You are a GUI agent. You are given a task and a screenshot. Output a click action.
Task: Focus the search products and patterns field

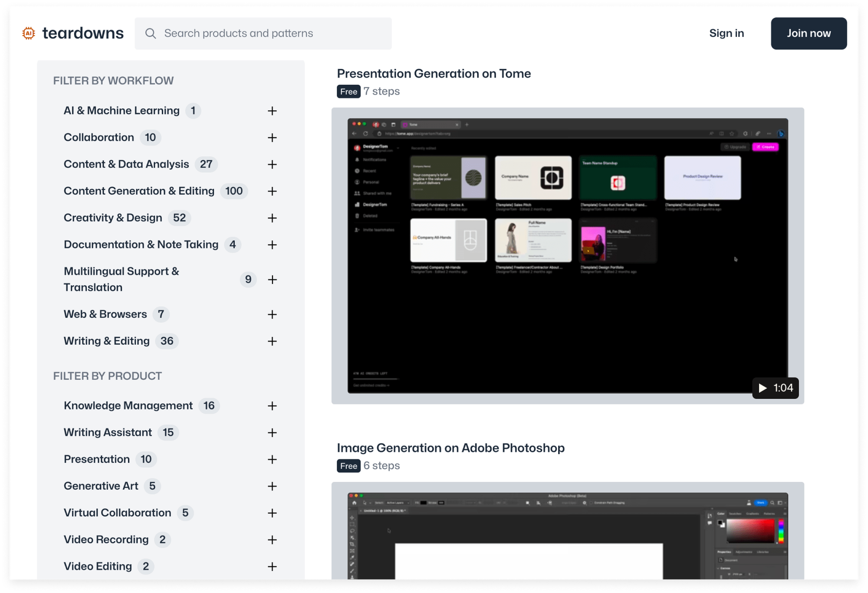tap(269, 33)
